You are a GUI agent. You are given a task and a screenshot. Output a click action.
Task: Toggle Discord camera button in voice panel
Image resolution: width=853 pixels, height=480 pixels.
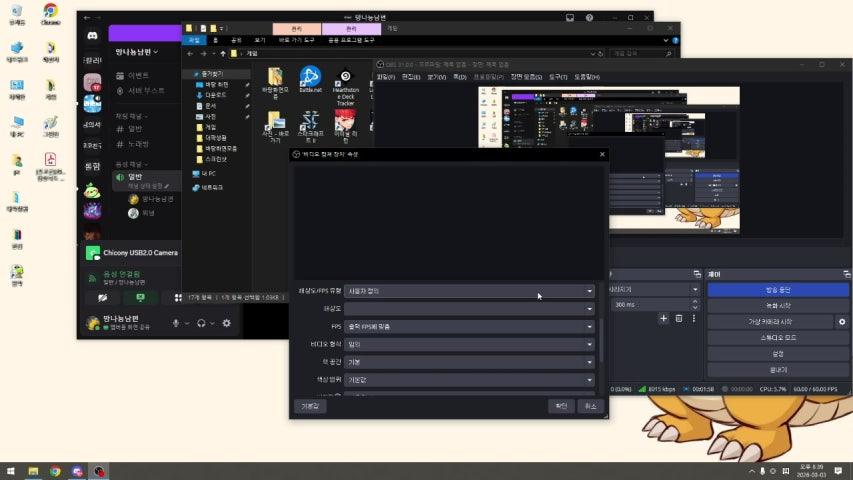pos(102,298)
